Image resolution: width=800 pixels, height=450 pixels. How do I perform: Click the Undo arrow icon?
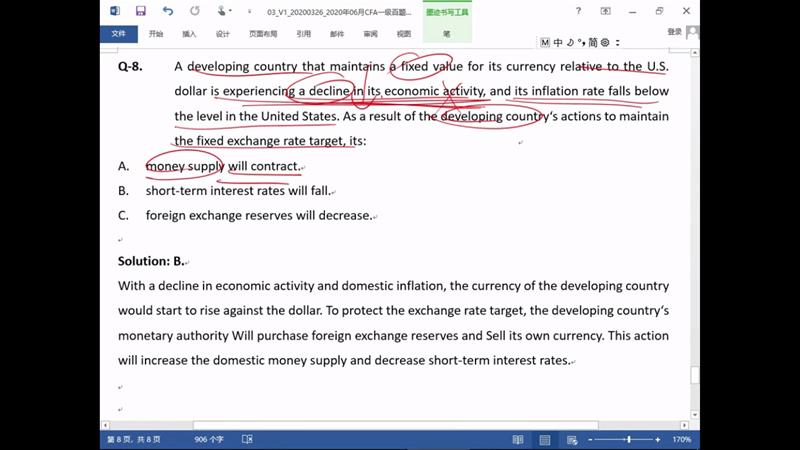click(x=167, y=11)
